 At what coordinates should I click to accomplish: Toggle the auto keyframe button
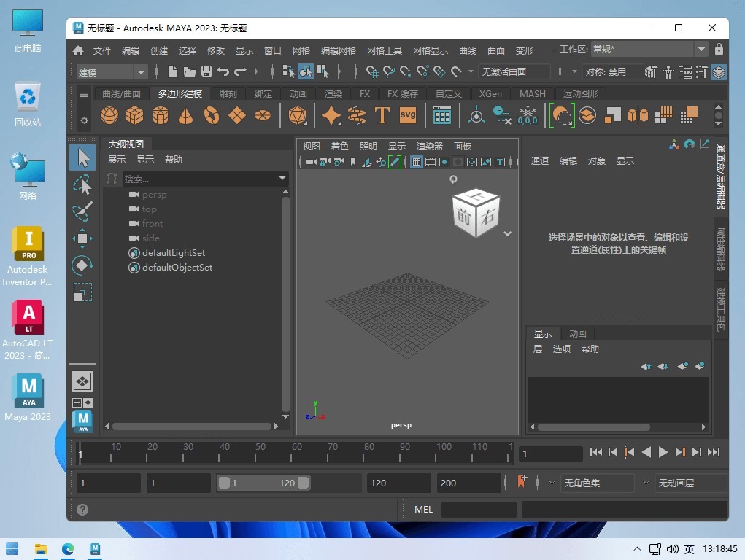click(522, 482)
